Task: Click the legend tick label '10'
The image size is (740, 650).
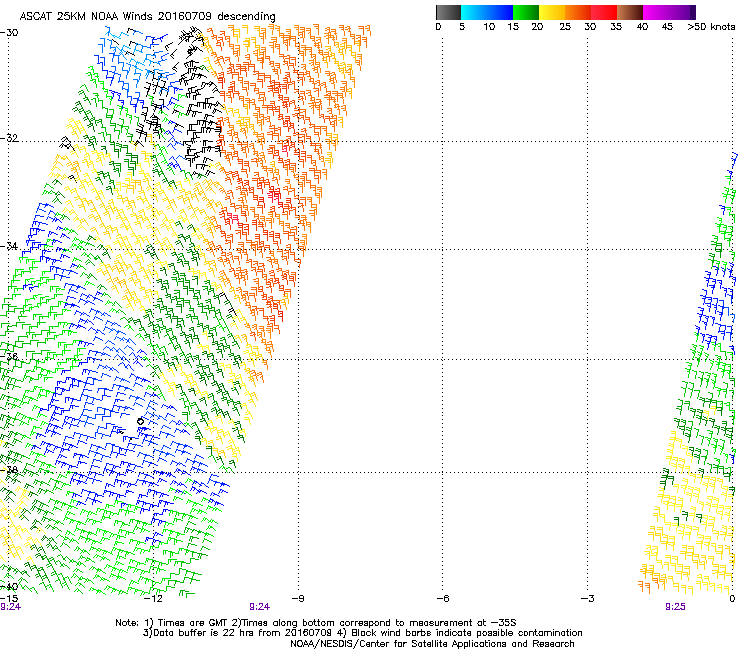Action: [489, 27]
